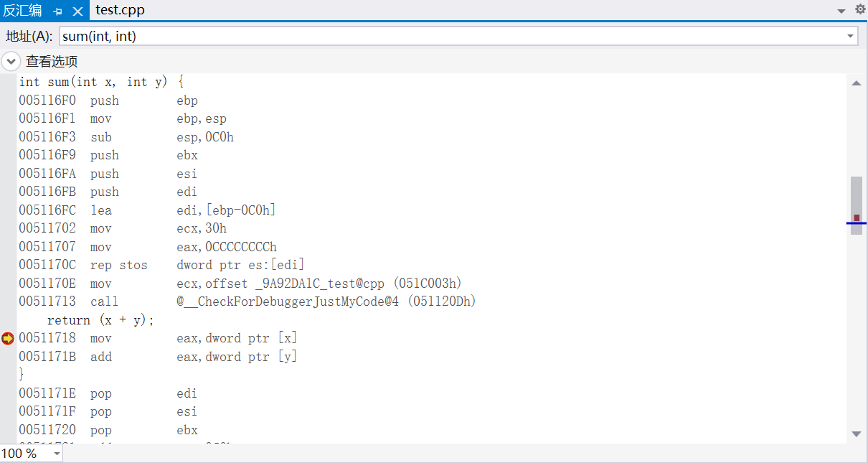The width and height of the screenshot is (868, 463).
Task: Click the line mov eax,0CCCCCCCCh
Action: coord(148,247)
